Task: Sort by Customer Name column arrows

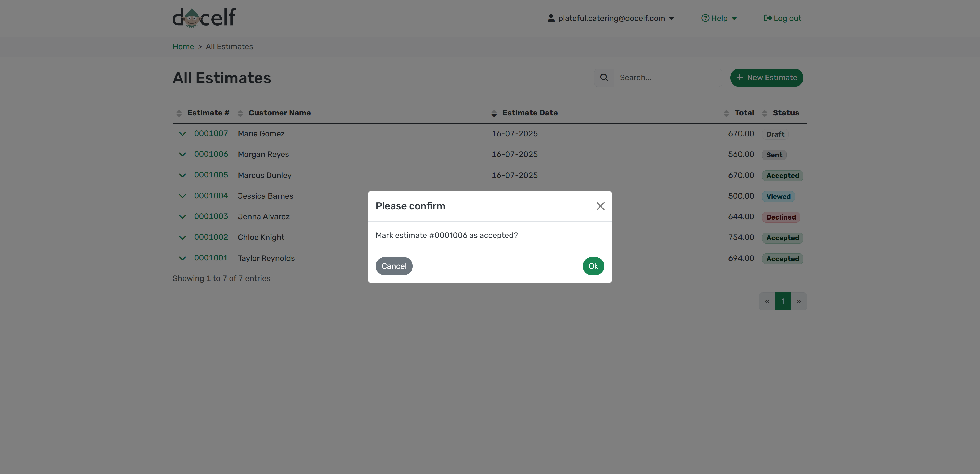Action: 240,113
